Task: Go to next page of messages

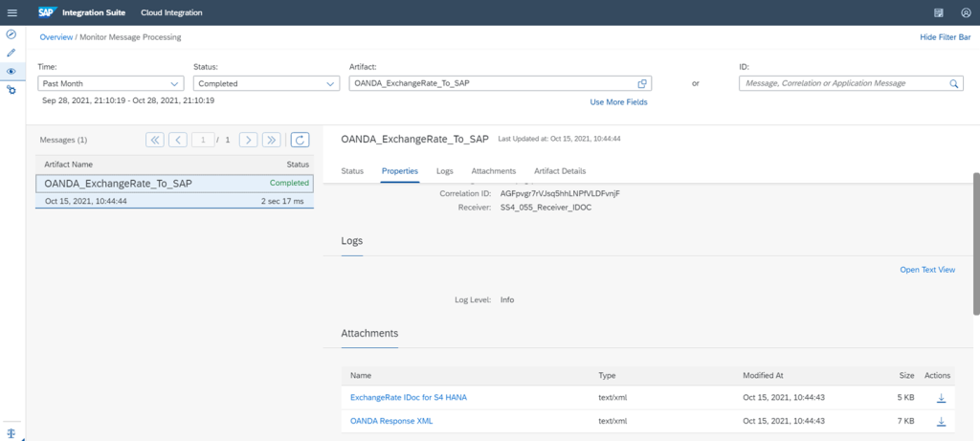Action: coord(249,140)
